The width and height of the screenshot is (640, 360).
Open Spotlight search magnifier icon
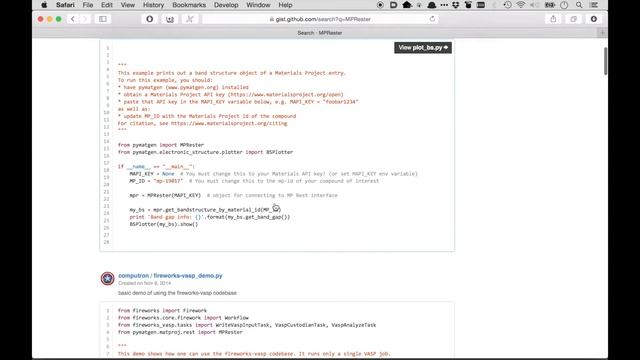coord(579,5)
